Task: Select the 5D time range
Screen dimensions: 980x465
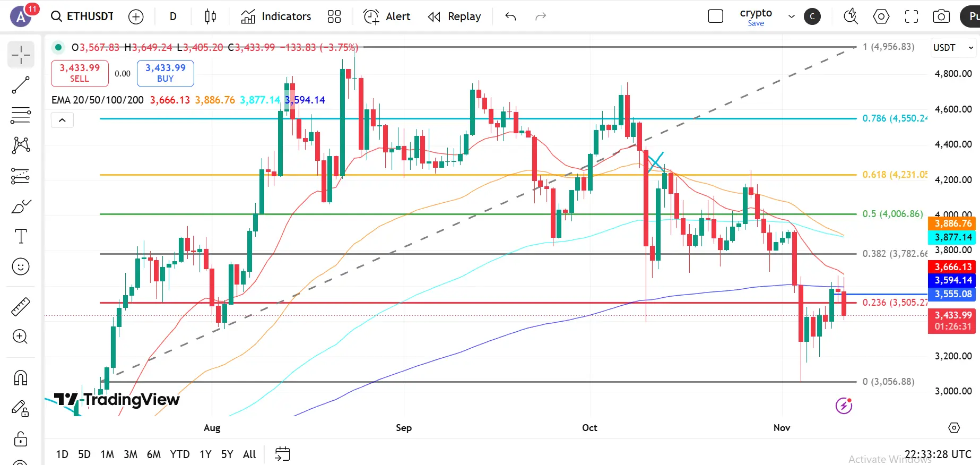Action: pyautogui.click(x=84, y=454)
